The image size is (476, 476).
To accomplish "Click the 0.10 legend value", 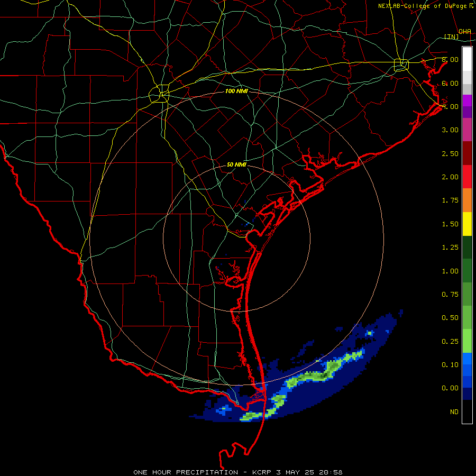I will tap(450, 365).
